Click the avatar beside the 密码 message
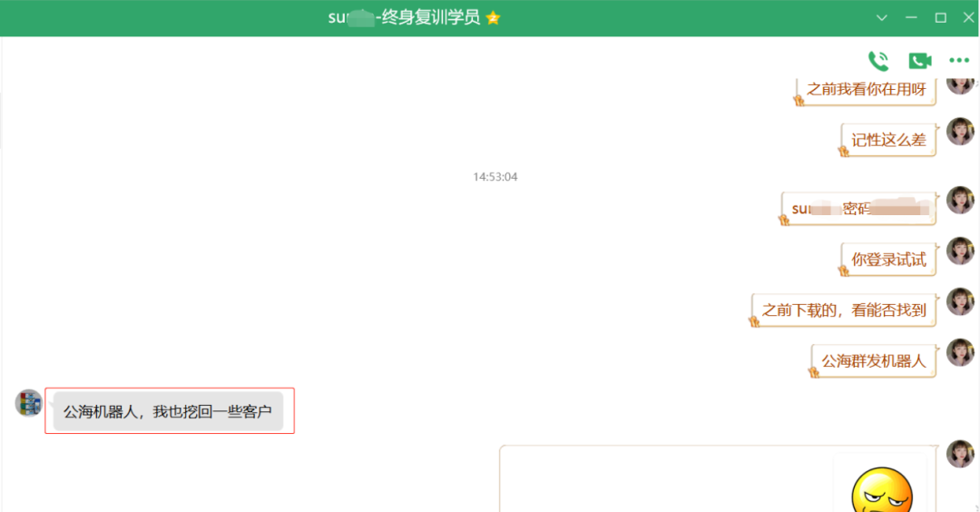 click(x=960, y=200)
